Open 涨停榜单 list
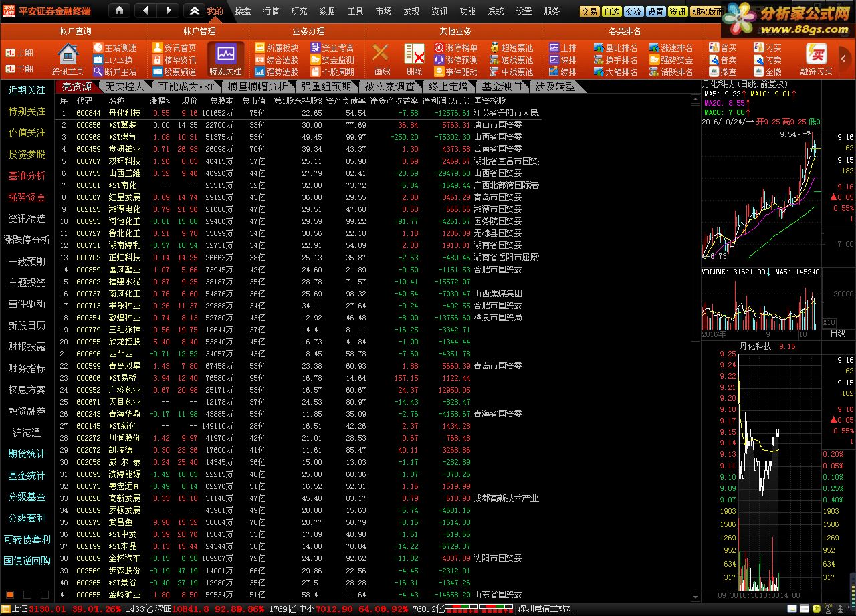 (x=456, y=48)
